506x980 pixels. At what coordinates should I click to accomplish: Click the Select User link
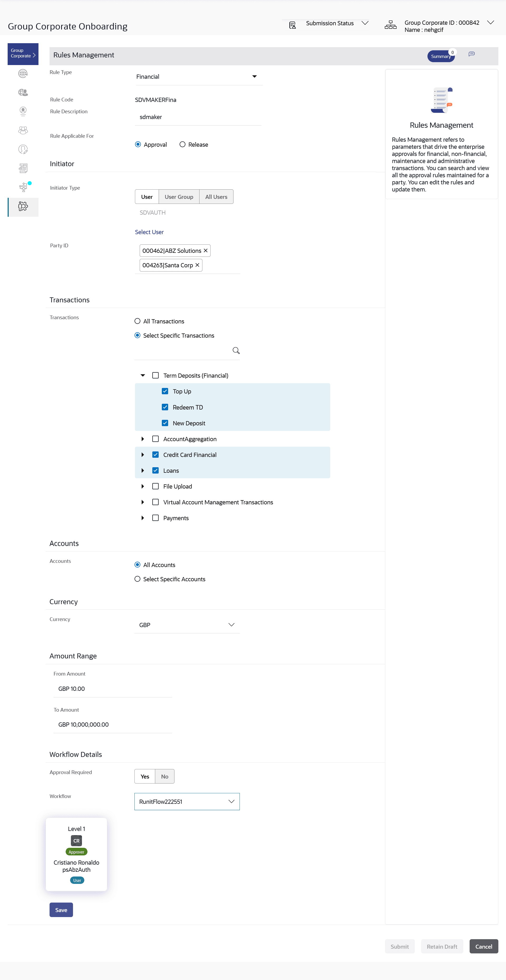click(x=149, y=232)
